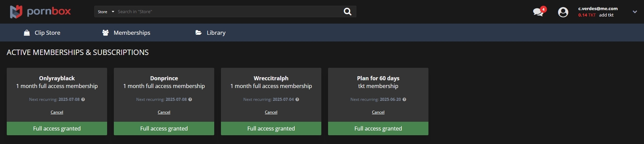Click the add tkt link
The width and height of the screenshot is (644, 144).
coord(606,15)
